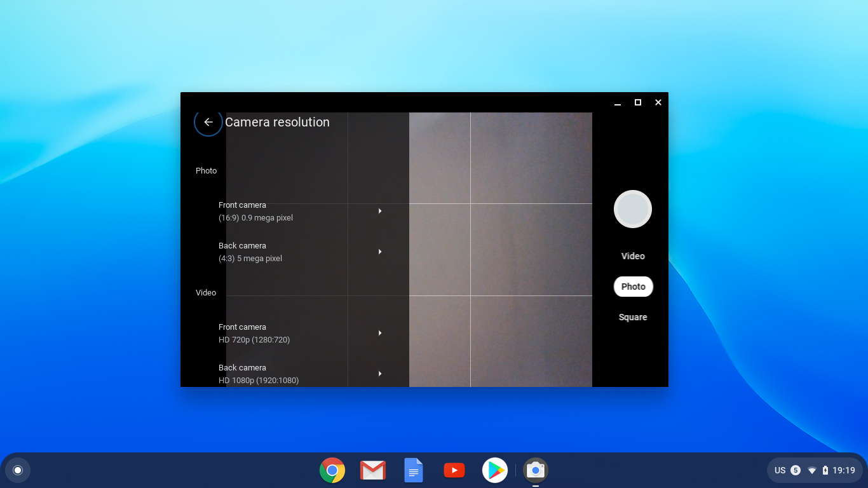Click the Camera app icon in shelf

[x=536, y=470]
